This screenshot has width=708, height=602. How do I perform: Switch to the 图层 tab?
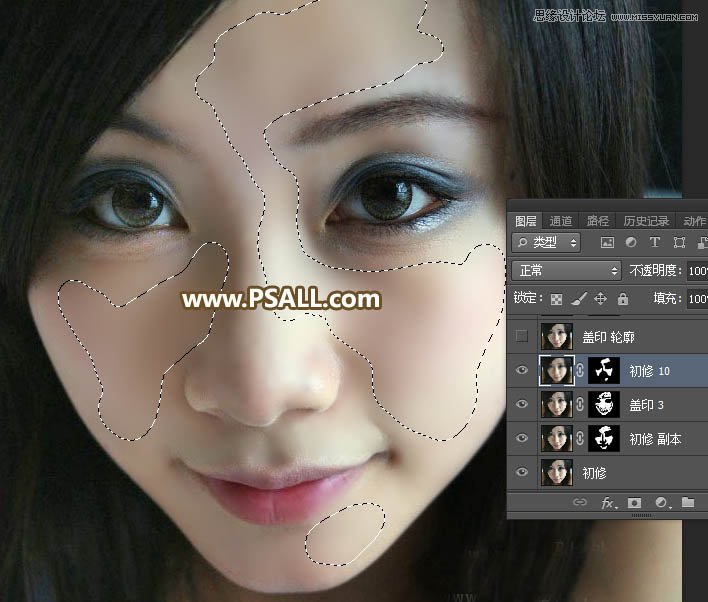[525, 221]
